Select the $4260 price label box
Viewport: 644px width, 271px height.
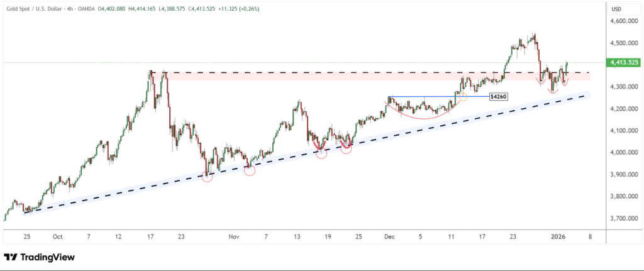pyautogui.click(x=498, y=96)
